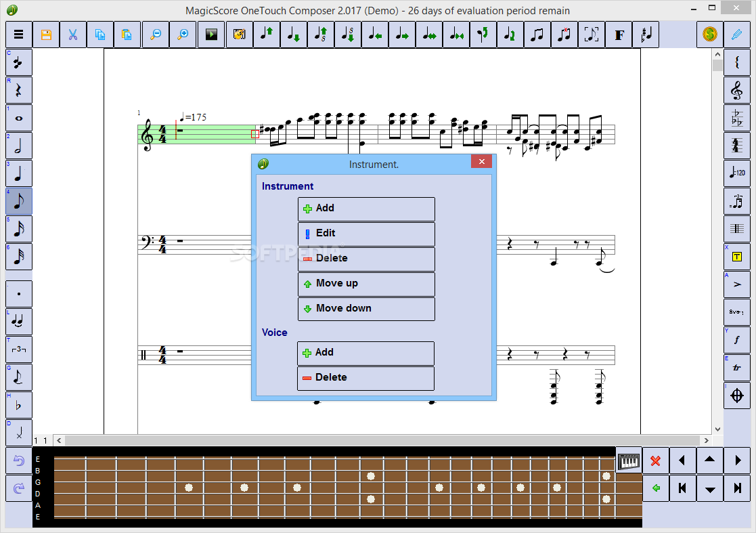756x533 pixels.
Task: Click the octave down note icon
Action: (x=347, y=35)
